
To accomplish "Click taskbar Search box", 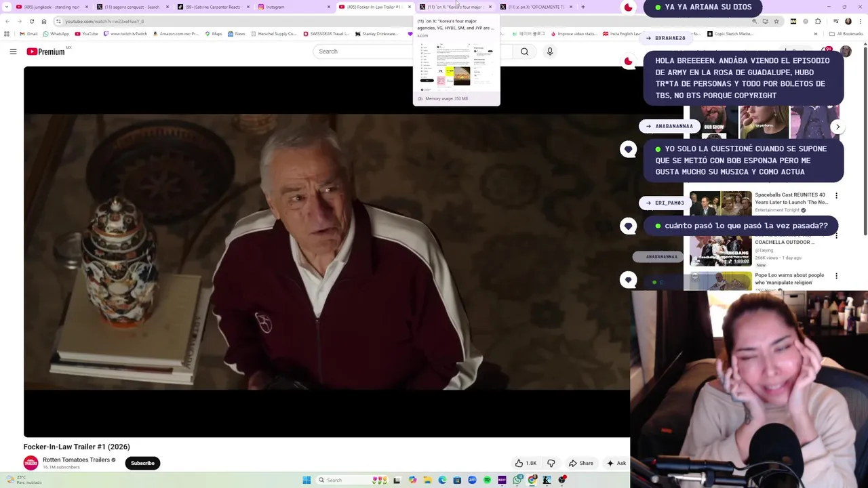I will click(x=353, y=480).
